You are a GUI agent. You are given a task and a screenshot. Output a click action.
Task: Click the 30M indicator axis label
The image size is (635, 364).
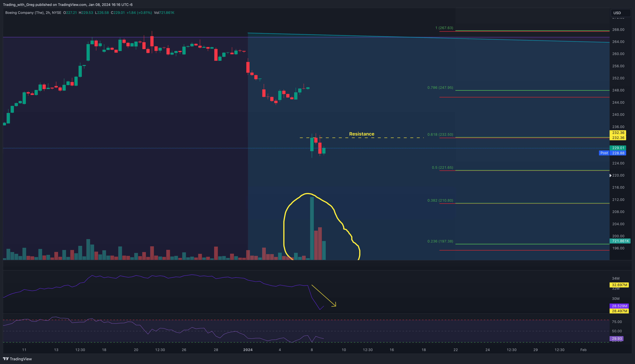click(x=616, y=299)
